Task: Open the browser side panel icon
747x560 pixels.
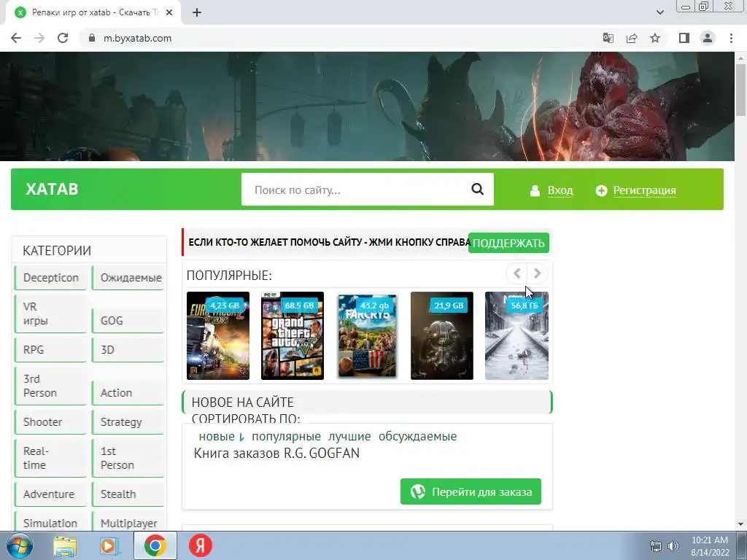Action: (684, 38)
